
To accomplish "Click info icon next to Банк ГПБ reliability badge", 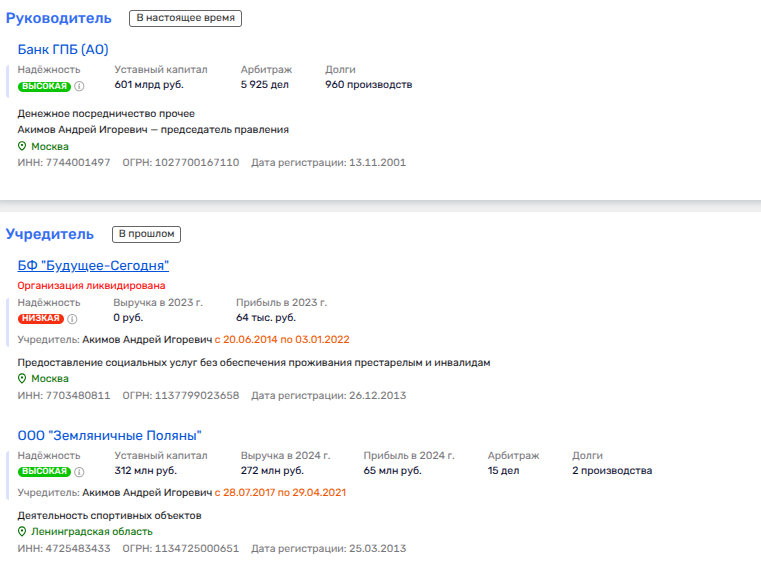I will [x=79, y=86].
